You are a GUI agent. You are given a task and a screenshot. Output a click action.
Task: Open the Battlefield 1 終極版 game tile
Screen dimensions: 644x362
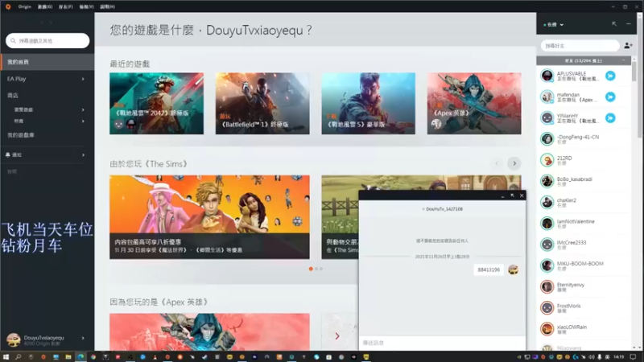tap(262, 104)
